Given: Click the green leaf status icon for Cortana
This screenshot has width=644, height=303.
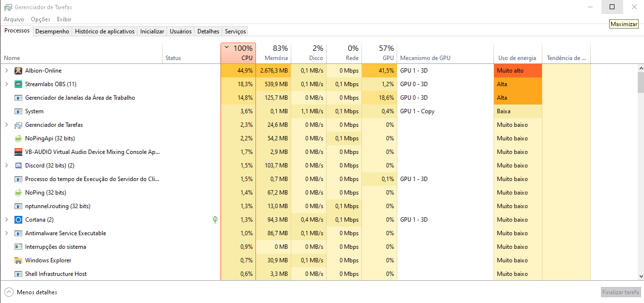Looking at the screenshot, I should (215, 220).
